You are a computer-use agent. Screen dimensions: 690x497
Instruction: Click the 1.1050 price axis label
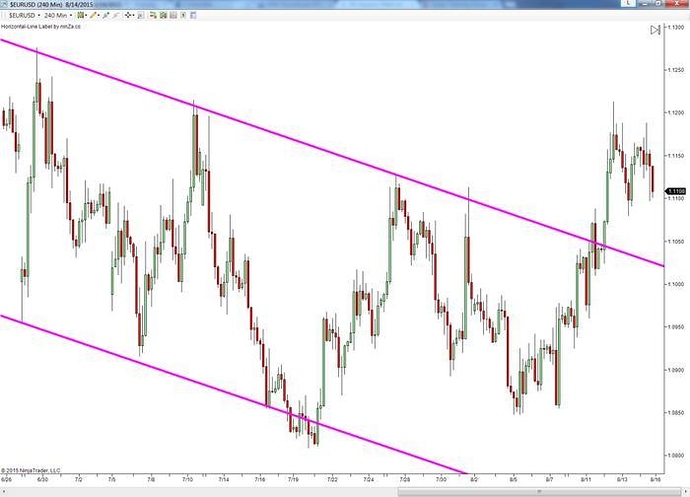click(676, 242)
